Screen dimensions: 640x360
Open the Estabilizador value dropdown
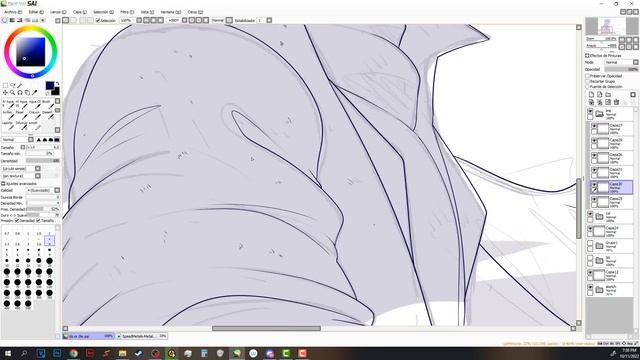[269, 20]
